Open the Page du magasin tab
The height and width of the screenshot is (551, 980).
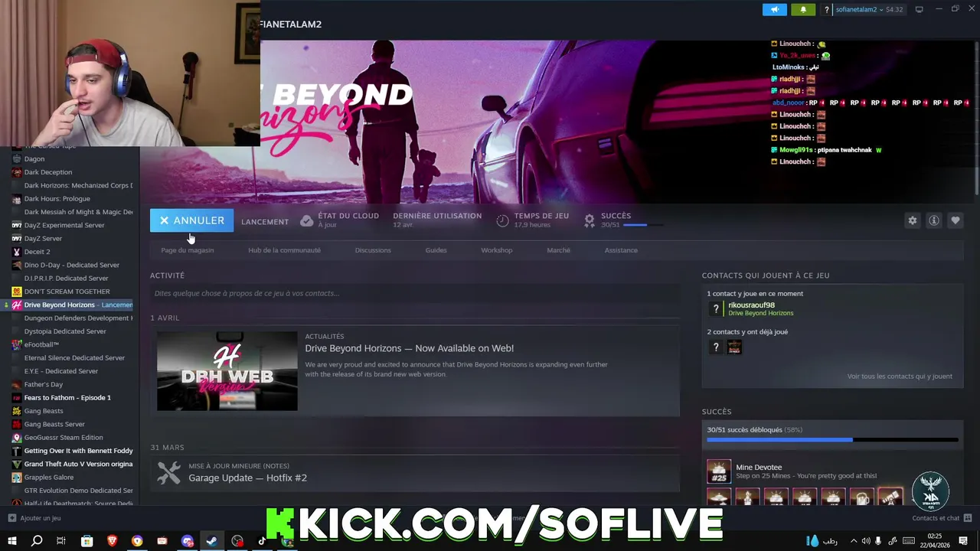click(188, 250)
